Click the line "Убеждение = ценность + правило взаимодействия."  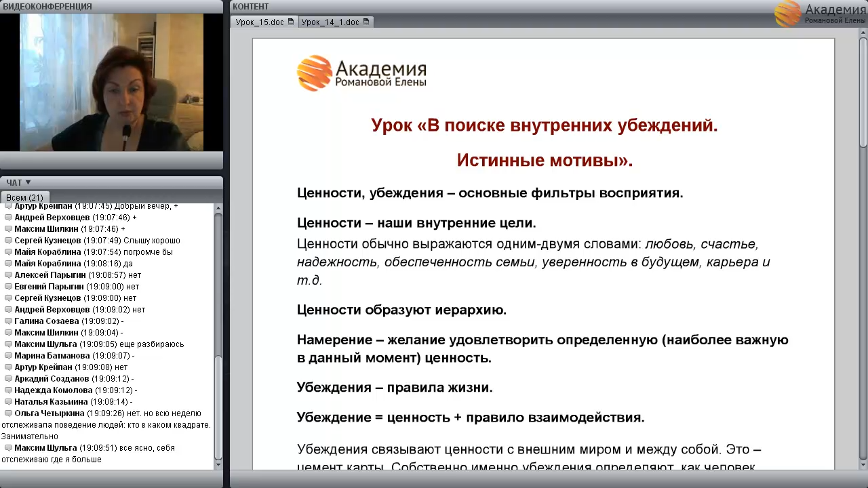click(471, 418)
